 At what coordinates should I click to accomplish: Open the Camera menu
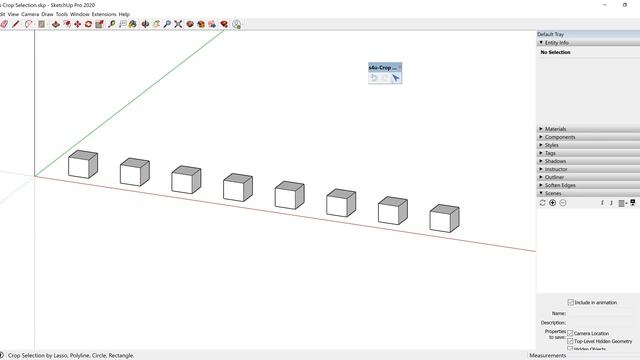tap(30, 14)
